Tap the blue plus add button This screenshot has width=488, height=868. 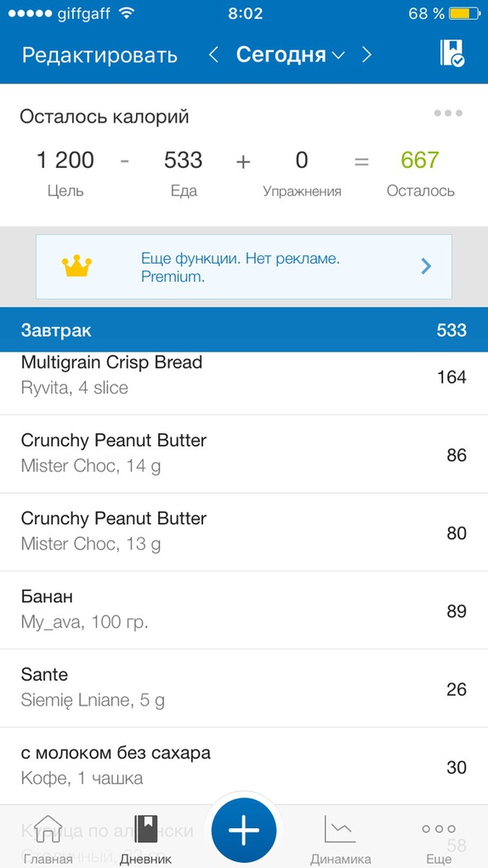tap(243, 831)
